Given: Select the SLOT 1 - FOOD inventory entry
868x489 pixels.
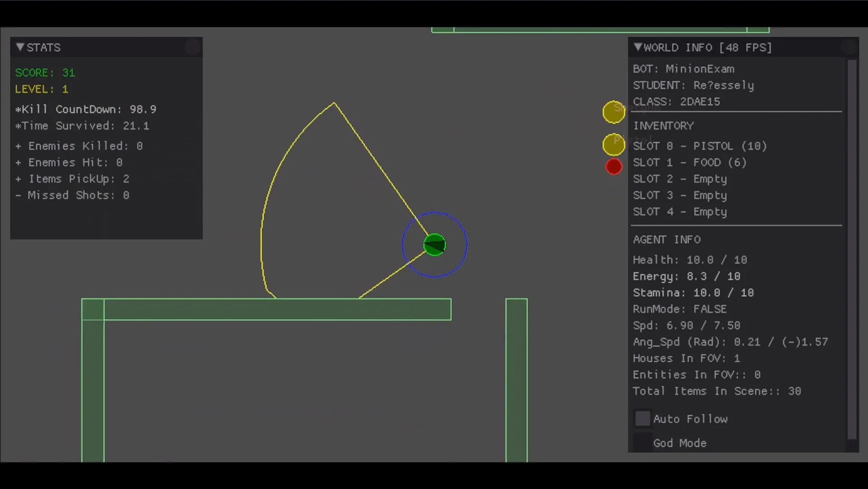Looking at the screenshot, I should (689, 162).
